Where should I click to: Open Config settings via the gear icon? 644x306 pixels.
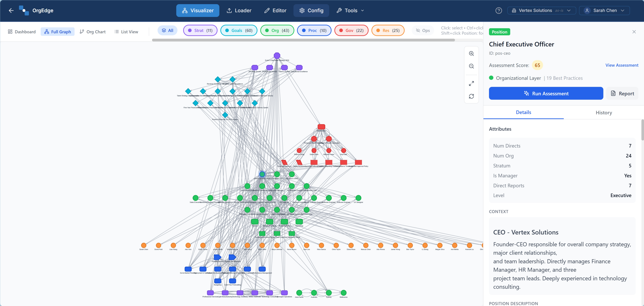point(311,10)
